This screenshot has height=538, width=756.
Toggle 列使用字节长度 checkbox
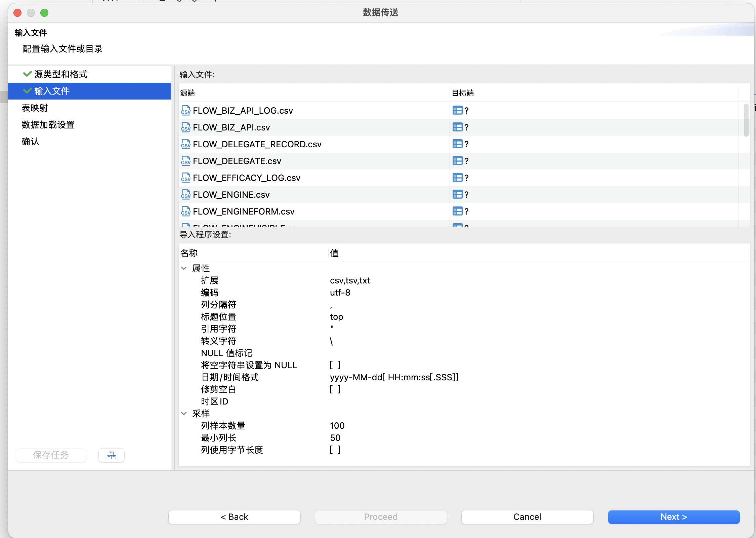[335, 450]
